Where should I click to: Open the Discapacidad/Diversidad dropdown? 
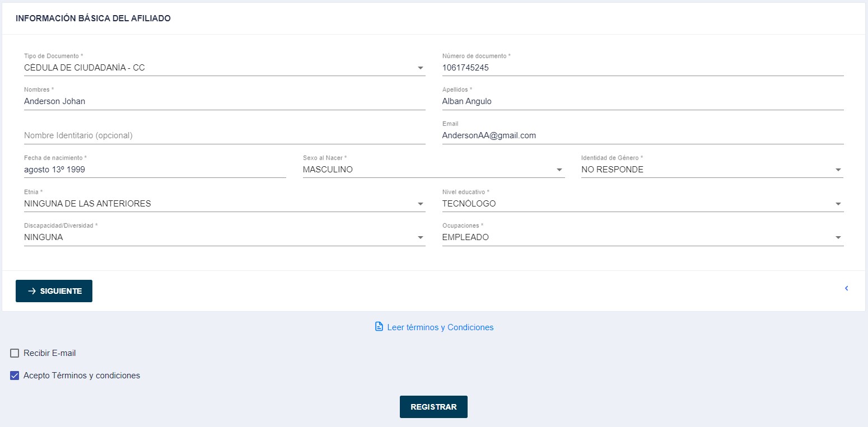pyautogui.click(x=225, y=237)
